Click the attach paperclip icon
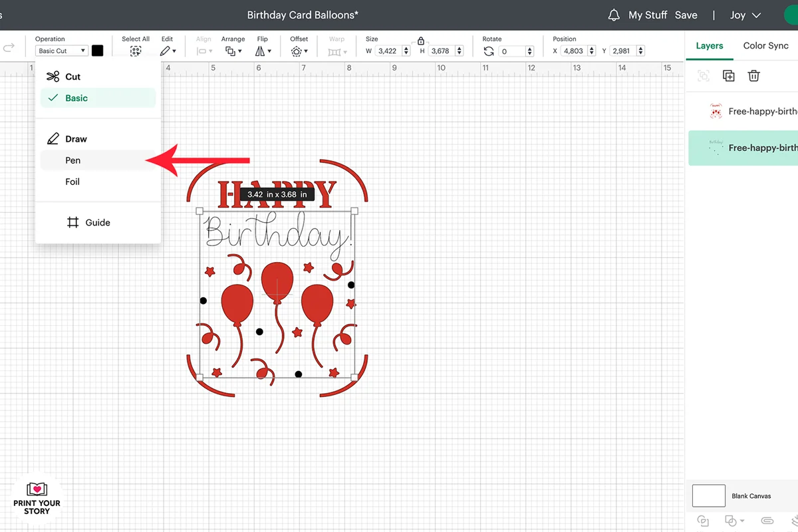Screen dimensions: 798x532 (x=767, y=521)
